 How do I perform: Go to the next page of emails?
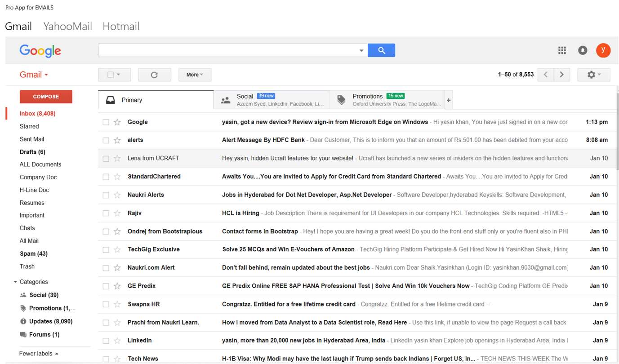tap(561, 75)
